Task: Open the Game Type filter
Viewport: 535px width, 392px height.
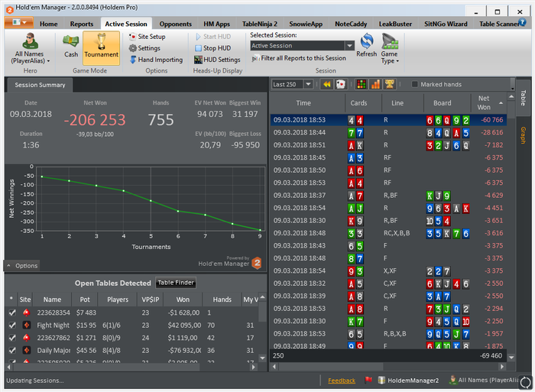Action: 390,48
